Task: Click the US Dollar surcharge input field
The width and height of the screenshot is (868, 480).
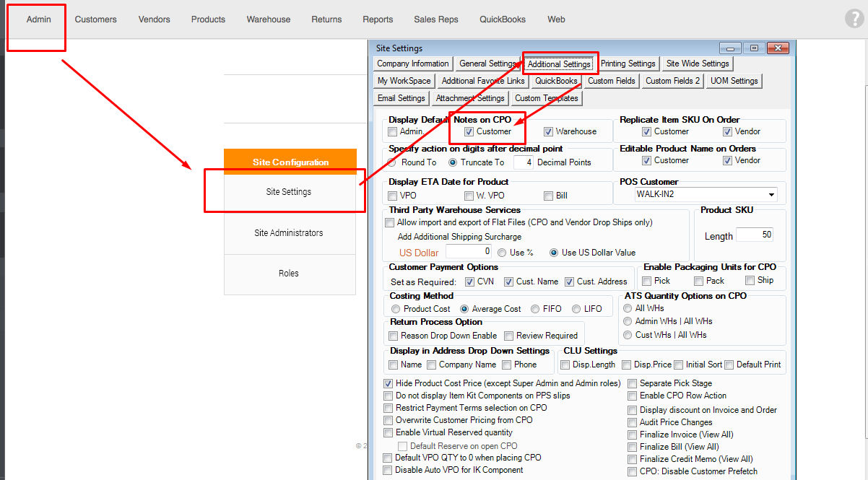Action: click(469, 252)
